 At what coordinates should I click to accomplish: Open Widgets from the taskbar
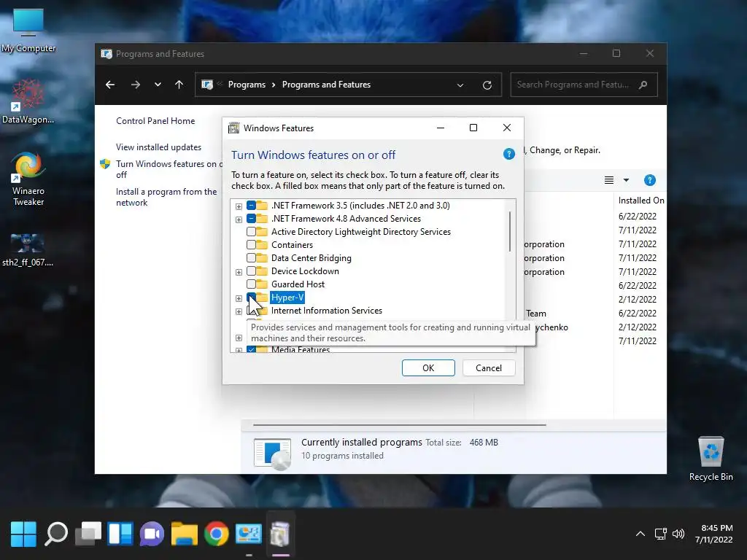(120, 534)
